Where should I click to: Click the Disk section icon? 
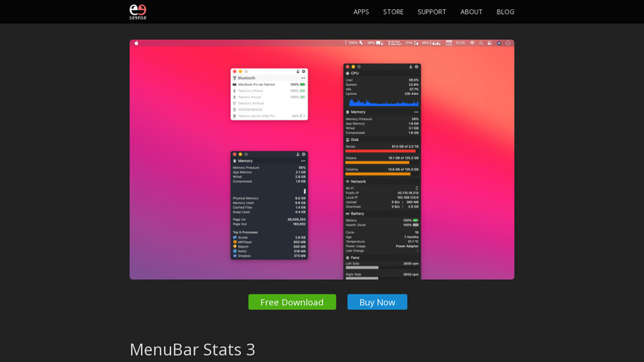click(347, 140)
